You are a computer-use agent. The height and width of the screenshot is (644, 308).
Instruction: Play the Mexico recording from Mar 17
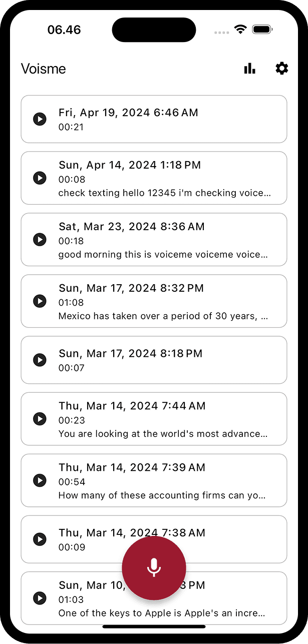40,301
